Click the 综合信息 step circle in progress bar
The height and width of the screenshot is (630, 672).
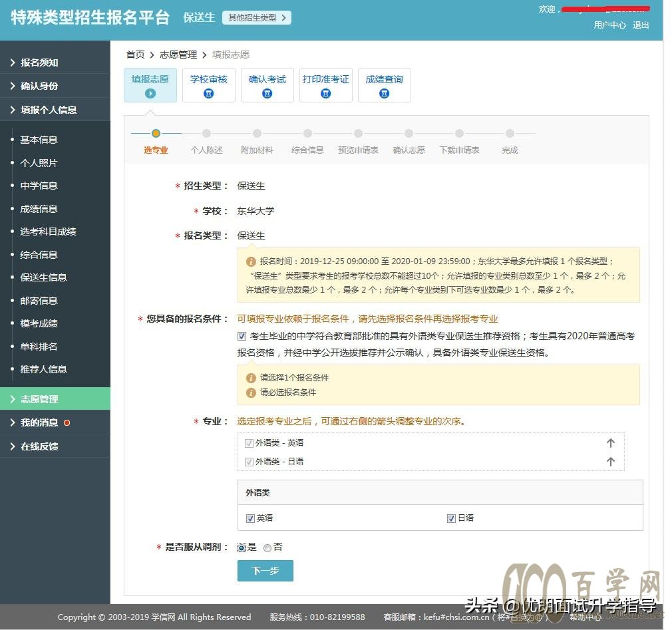click(x=307, y=133)
